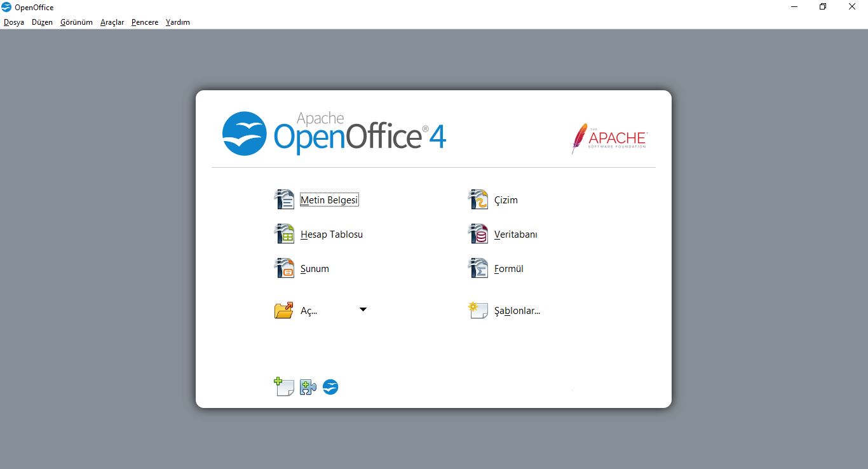868x469 pixels.
Task: Open the Düzen menu
Action: (42, 22)
